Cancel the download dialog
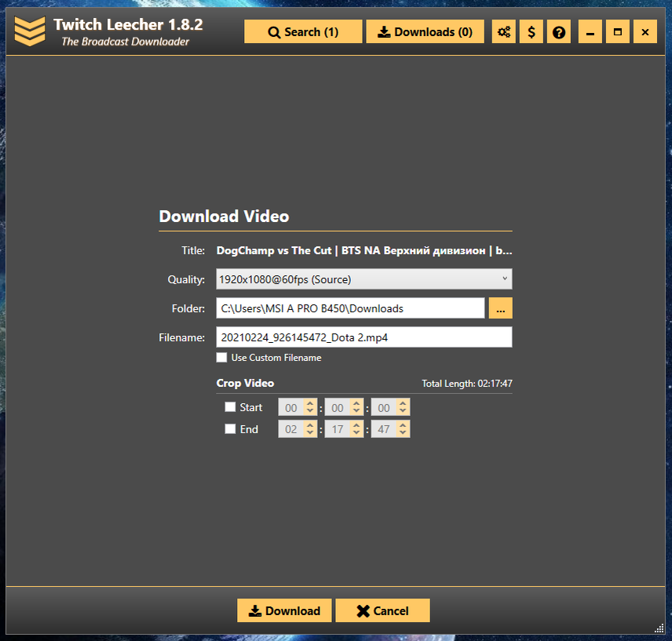 382,610
